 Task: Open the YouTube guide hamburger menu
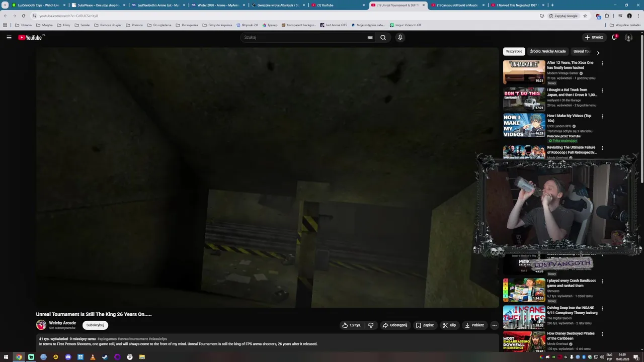point(9,37)
